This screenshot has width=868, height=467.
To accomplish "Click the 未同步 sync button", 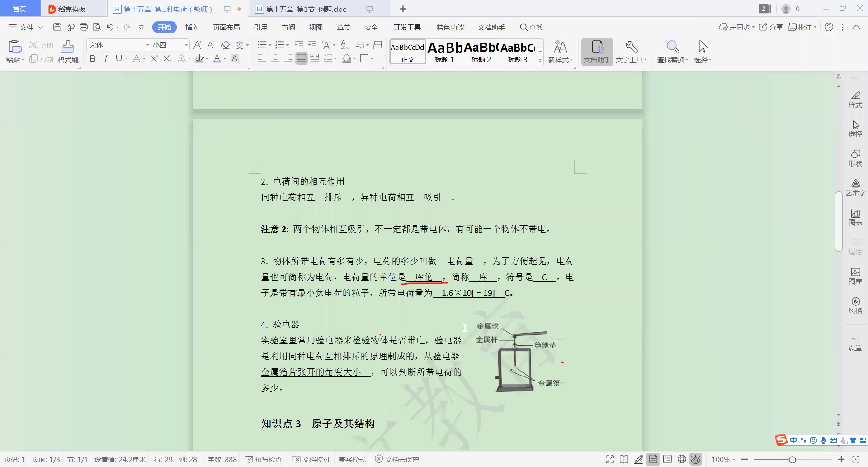I will point(736,27).
